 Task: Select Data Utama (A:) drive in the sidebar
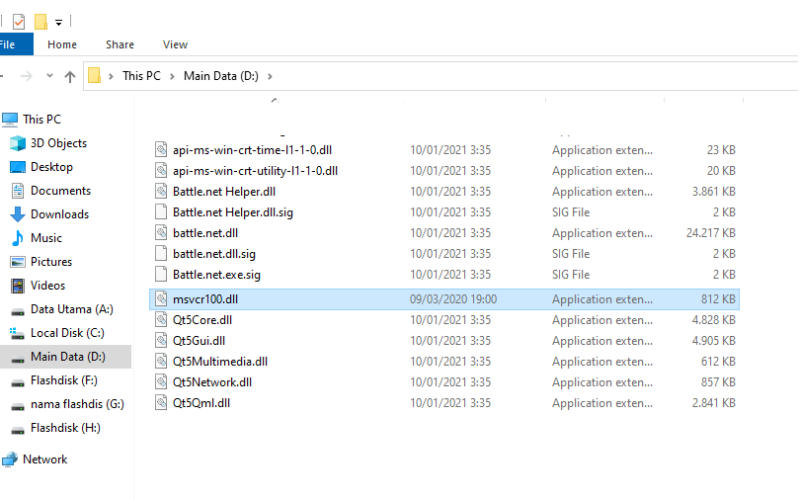pos(71,309)
